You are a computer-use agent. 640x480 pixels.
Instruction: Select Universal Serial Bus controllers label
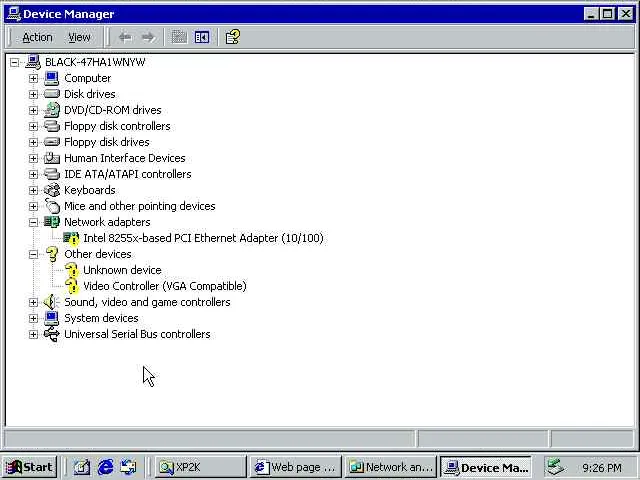pos(137,334)
